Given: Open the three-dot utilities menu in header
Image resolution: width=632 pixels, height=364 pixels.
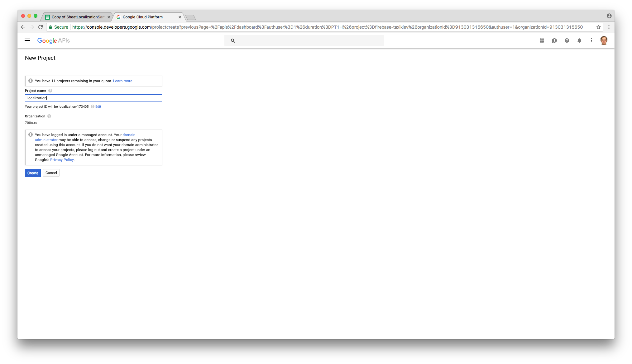Looking at the screenshot, I should (591, 40).
